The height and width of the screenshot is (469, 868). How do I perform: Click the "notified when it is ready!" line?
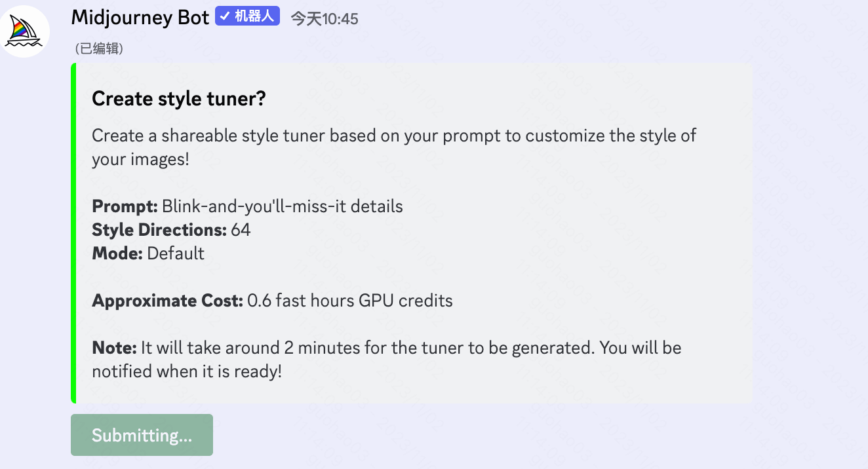point(187,372)
